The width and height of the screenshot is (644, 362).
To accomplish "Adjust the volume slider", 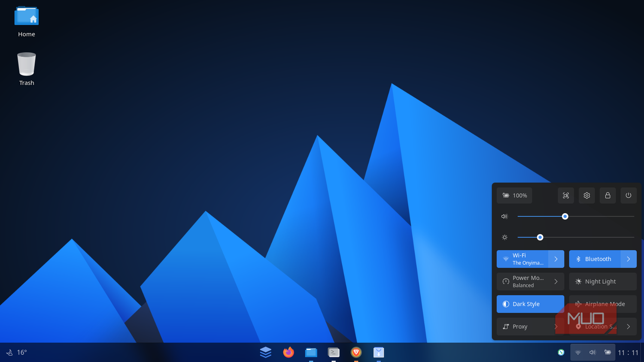I will 576,217.
